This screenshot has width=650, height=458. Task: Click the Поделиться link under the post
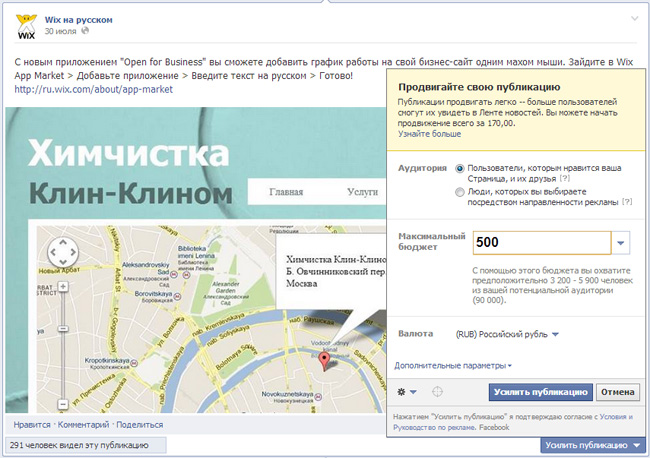point(140,425)
